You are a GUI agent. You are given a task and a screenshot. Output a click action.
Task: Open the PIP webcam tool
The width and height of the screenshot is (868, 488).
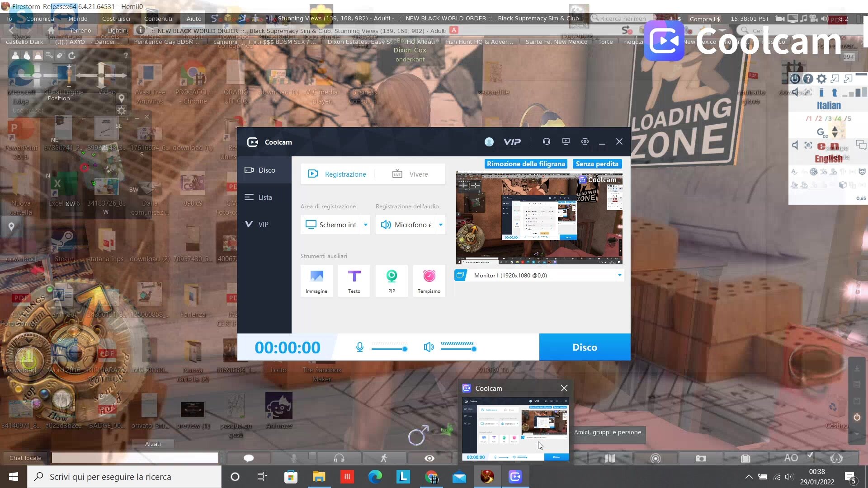click(392, 281)
